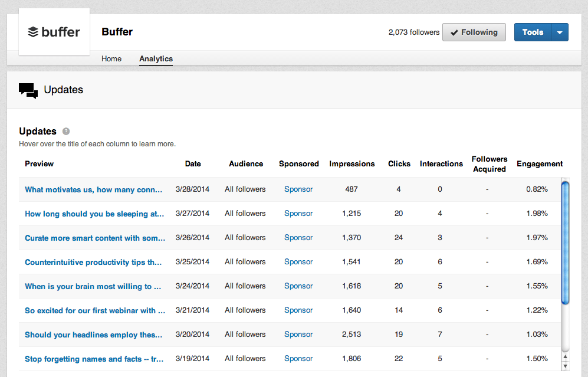Sponsor the motivation post from 3/28/2014
This screenshot has height=377, width=588.
click(x=298, y=189)
